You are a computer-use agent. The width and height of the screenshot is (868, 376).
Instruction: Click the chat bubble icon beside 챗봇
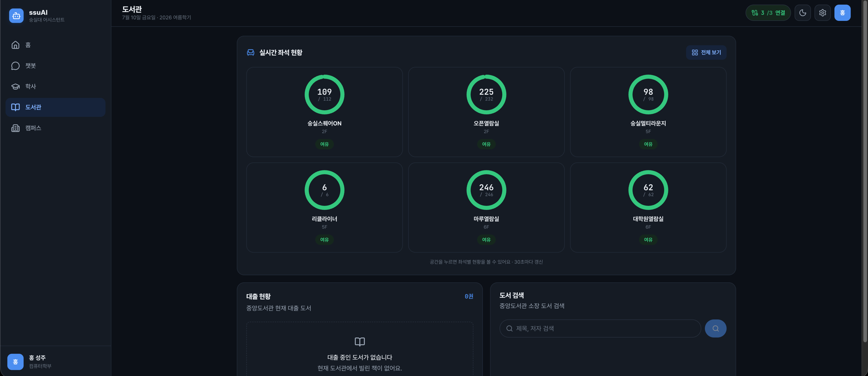coord(16,66)
